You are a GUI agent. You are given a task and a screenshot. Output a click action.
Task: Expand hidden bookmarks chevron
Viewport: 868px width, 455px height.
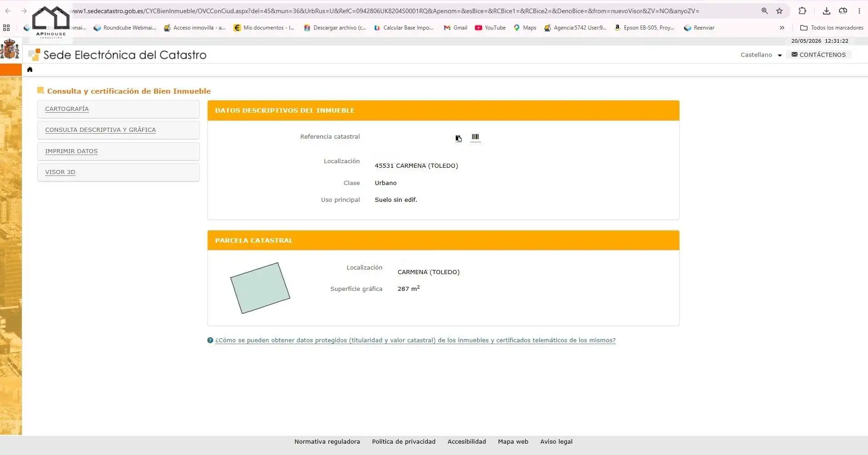(782, 28)
